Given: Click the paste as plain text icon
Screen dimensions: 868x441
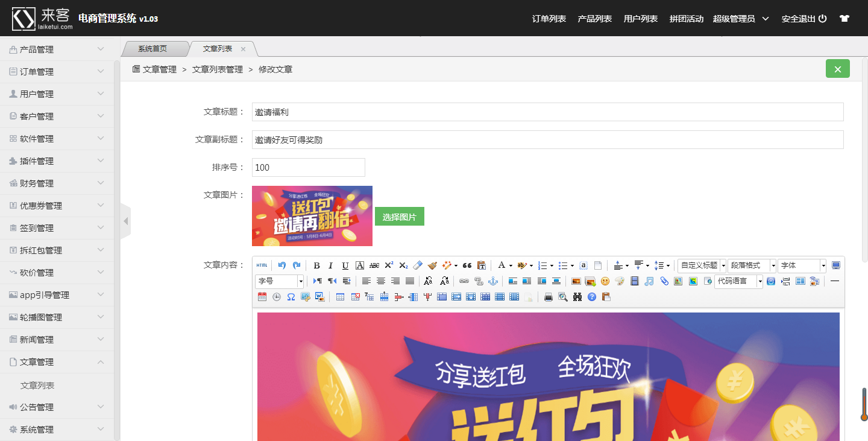Looking at the screenshot, I should click(x=482, y=265).
